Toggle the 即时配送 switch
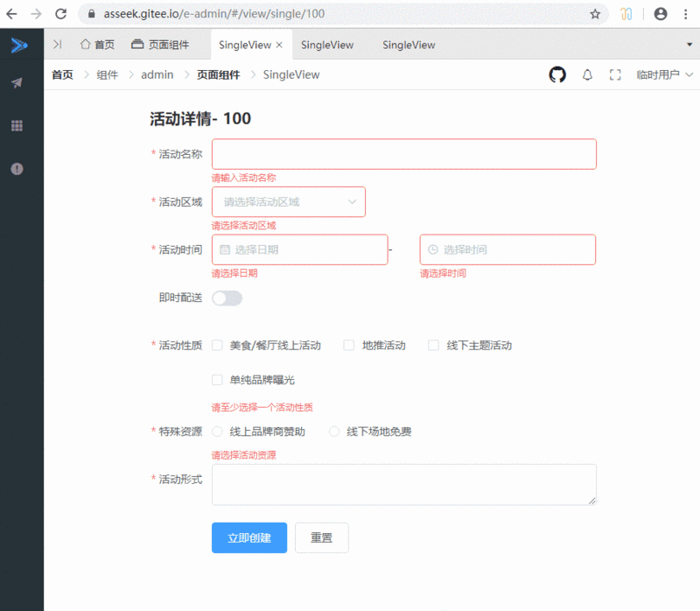Image resolution: width=700 pixels, height=611 pixels. coord(227,298)
